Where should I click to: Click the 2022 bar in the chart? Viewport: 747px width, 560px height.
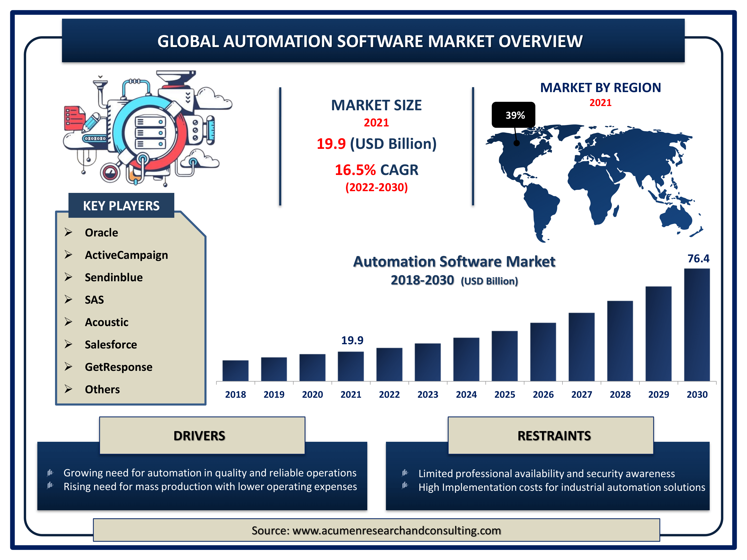pos(389,365)
